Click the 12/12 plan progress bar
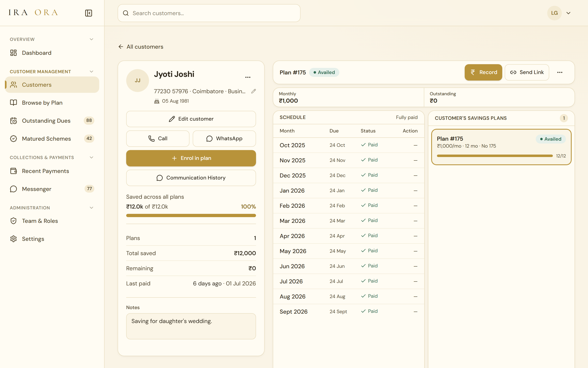 point(495,156)
